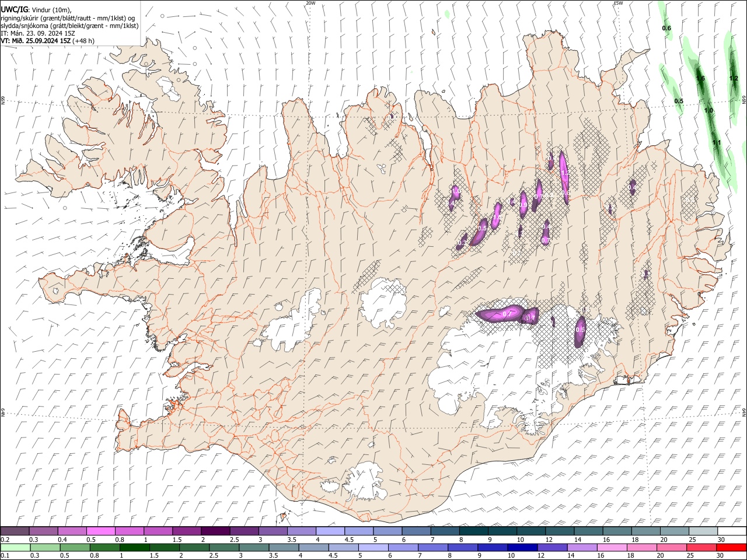Image resolution: width=747 pixels, height=560 pixels.
Task: Click the purple snow value "0.7"
Action: (x=507, y=314)
